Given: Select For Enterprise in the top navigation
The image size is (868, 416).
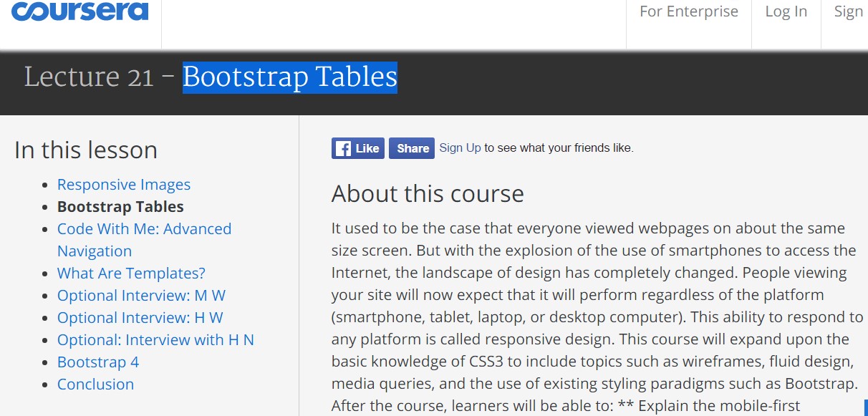Looking at the screenshot, I should point(688,11).
